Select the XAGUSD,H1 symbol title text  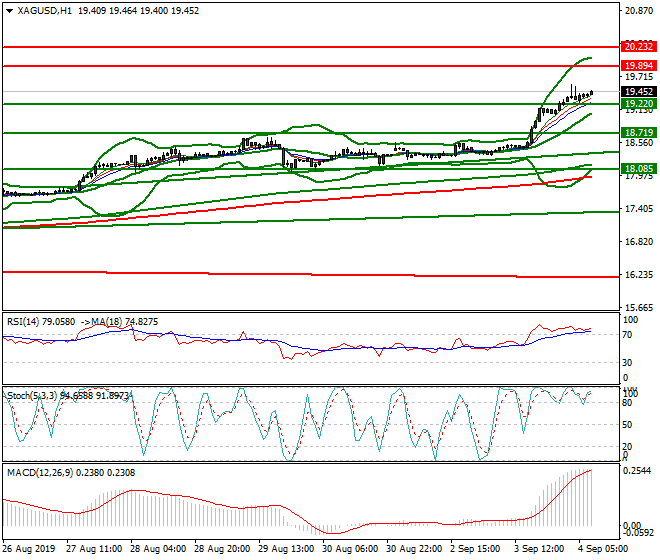pyautogui.click(x=45, y=11)
